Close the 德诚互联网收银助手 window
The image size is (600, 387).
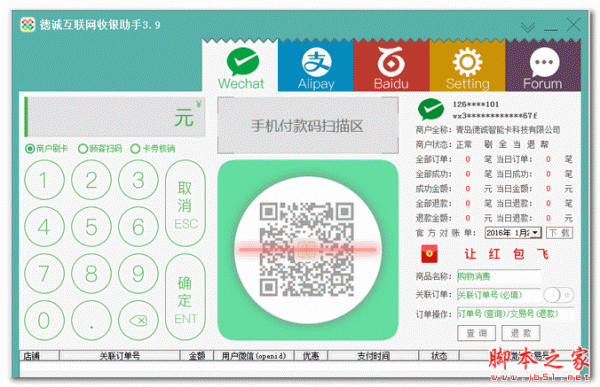(x=573, y=25)
